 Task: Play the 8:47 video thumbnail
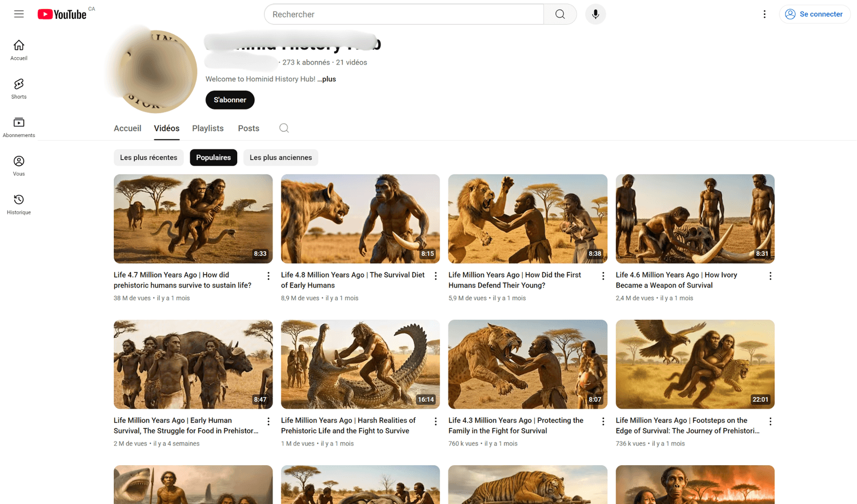pos(193,364)
